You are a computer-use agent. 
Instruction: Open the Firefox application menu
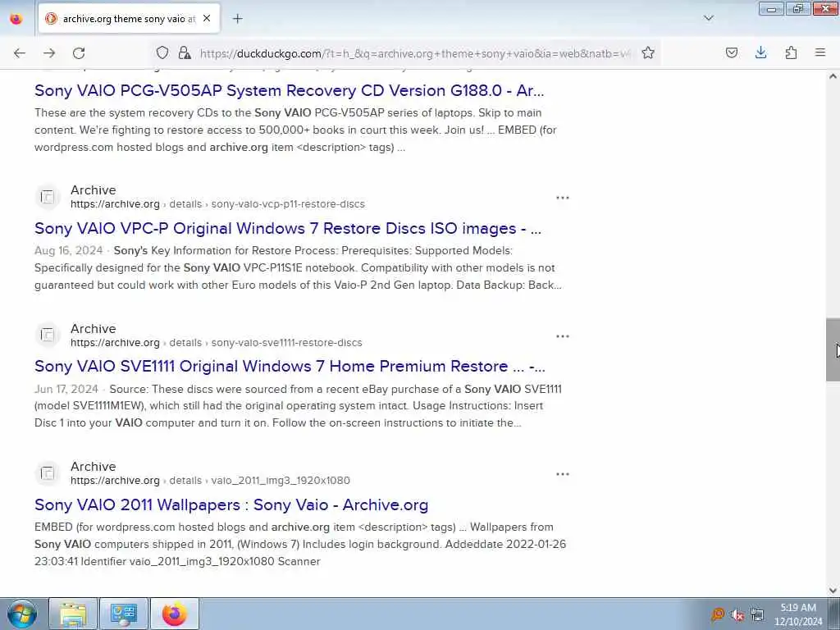(x=820, y=52)
